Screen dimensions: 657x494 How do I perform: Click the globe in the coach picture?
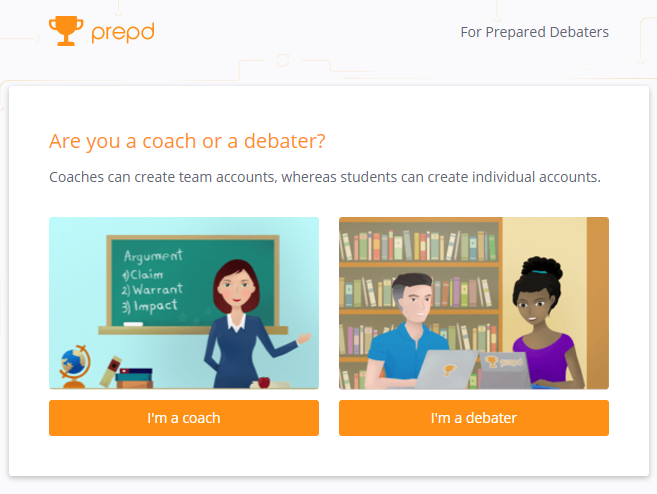coord(75,365)
